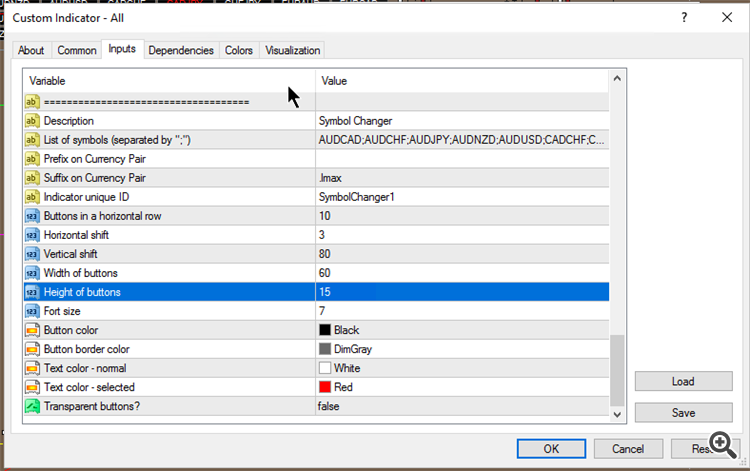Toggle the false value of Transparent buttons?
This screenshot has height=471, width=750.
pos(329,406)
